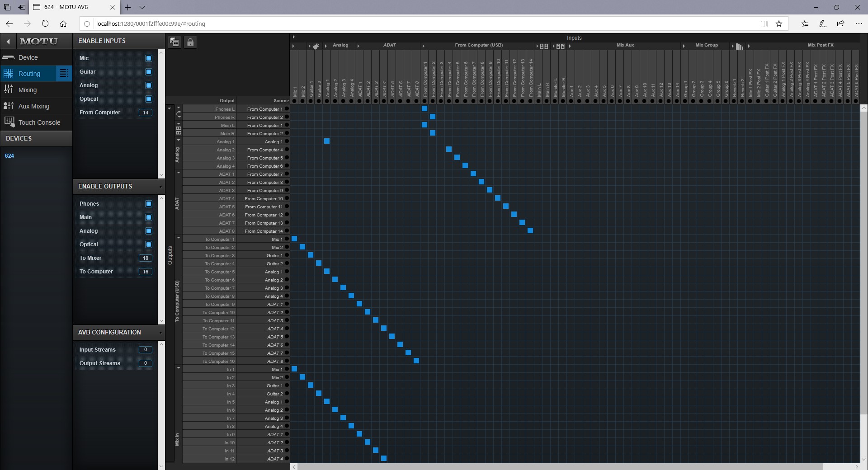Toggle Optical input enable checkbox
The height and width of the screenshot is (470, 868).
pyautogui.click(x=148, y=99)
